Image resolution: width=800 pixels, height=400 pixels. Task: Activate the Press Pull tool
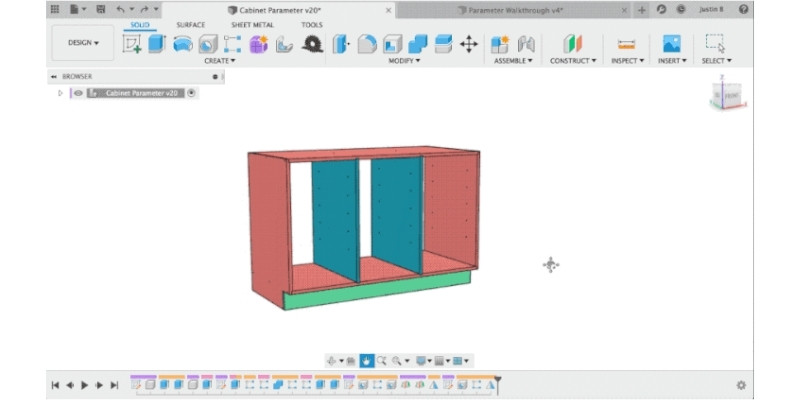pyautogui.click(x=341, y=44)
